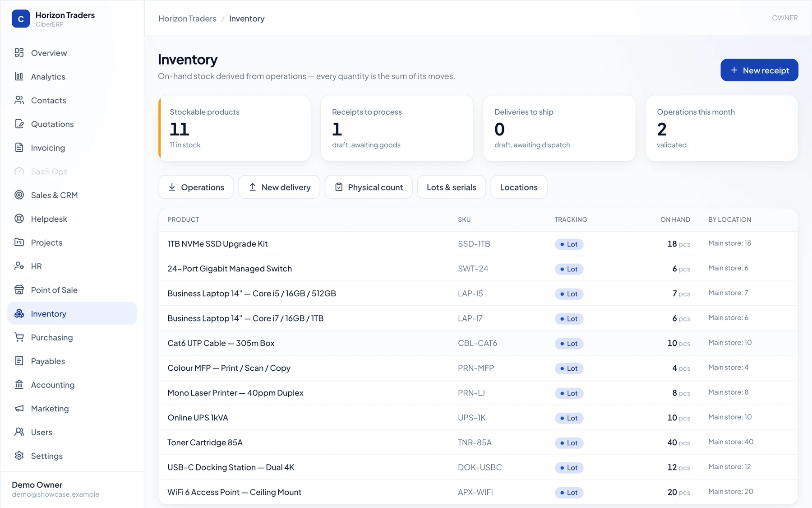Screen dimensions: 812x508
Task: Select the Marketing megaphone icon
Action: tap(19, 408)
